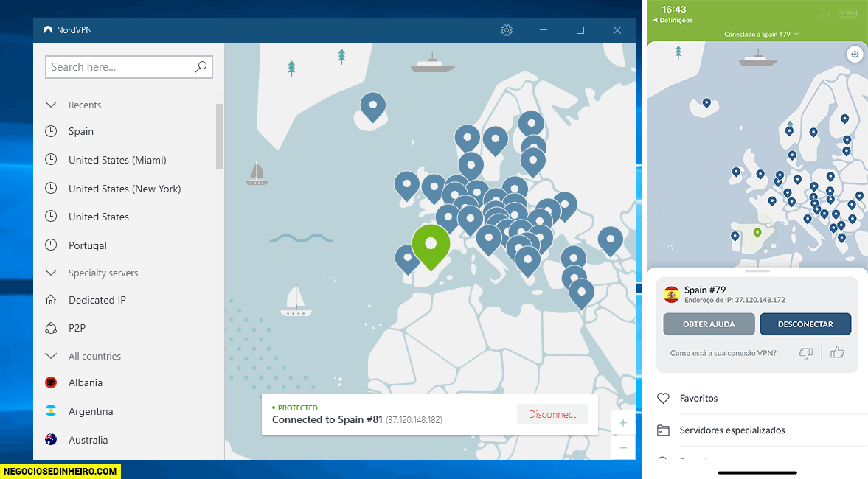Viewport: 868px width, 479px height.
Task: Go back to Definições on phone
Action: coord(673,21)
